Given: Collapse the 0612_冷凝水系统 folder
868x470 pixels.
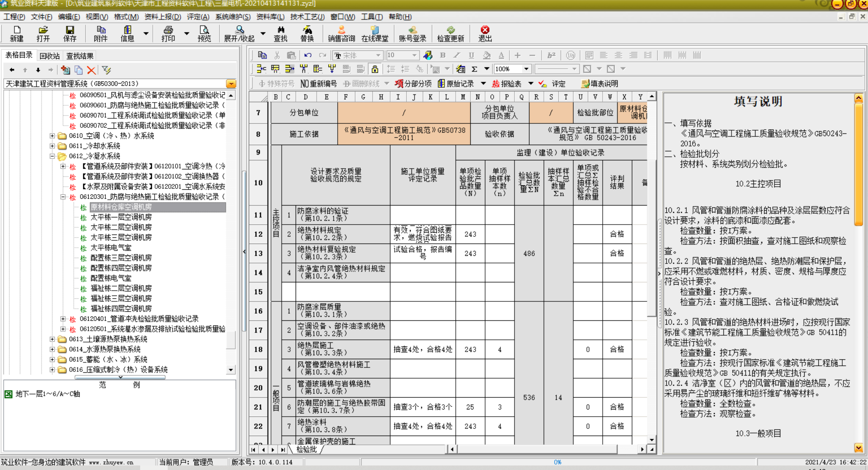Looking at the screenshot, I should (x=52, y=156).
